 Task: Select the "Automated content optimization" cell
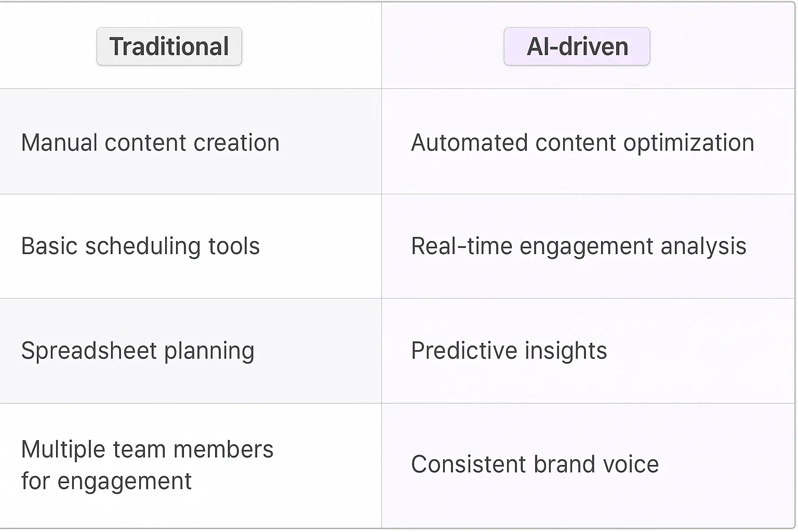tap(582, 143)
